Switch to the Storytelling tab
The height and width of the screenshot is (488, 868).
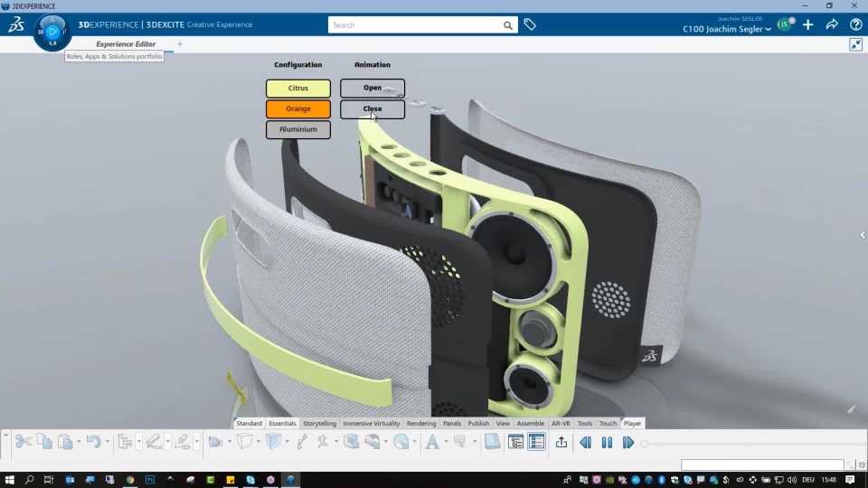point(319,423)
